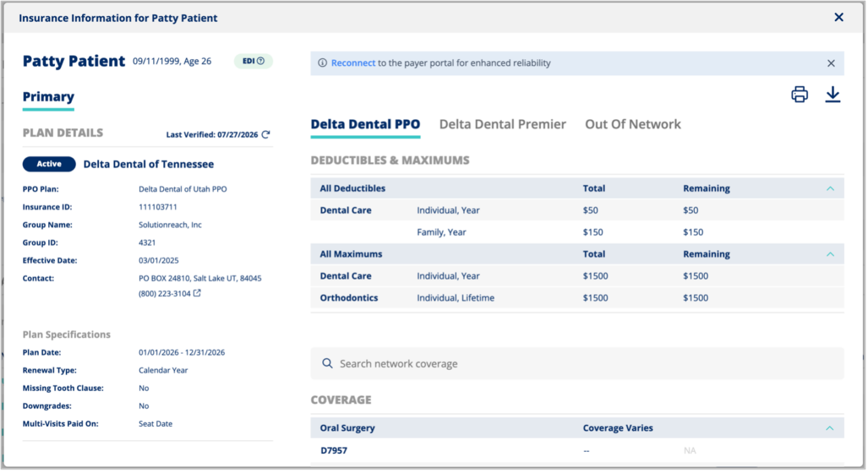Click the Insurance ID value 111103711
868x473 pixels.
158,207
